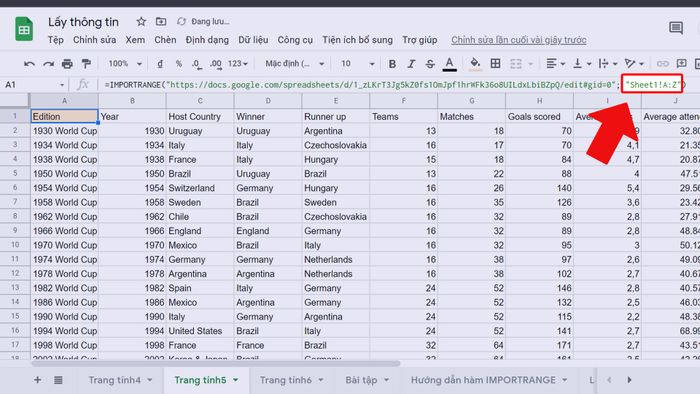The height and width of the screenshot is (394, 700).
Task: Decrease decimal places icon
Action: pyautogui.click(x=197, y=64)
